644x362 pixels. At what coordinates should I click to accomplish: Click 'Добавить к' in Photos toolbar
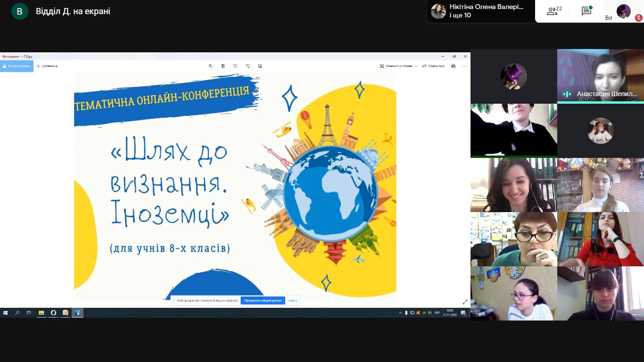tap(47, 66)
